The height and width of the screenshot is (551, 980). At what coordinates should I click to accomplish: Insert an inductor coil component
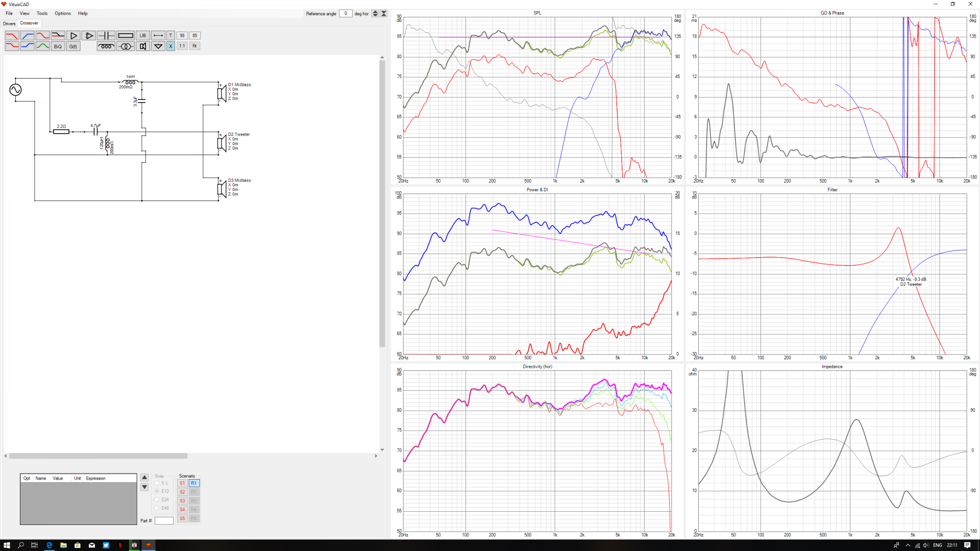[x=106, y=46]
